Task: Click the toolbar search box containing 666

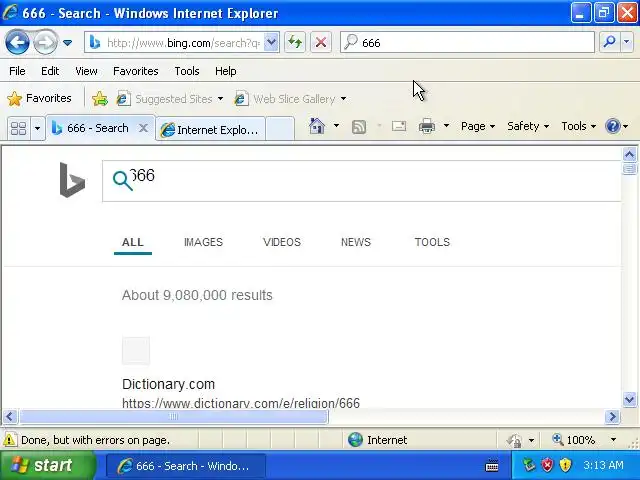Action: 467,42
